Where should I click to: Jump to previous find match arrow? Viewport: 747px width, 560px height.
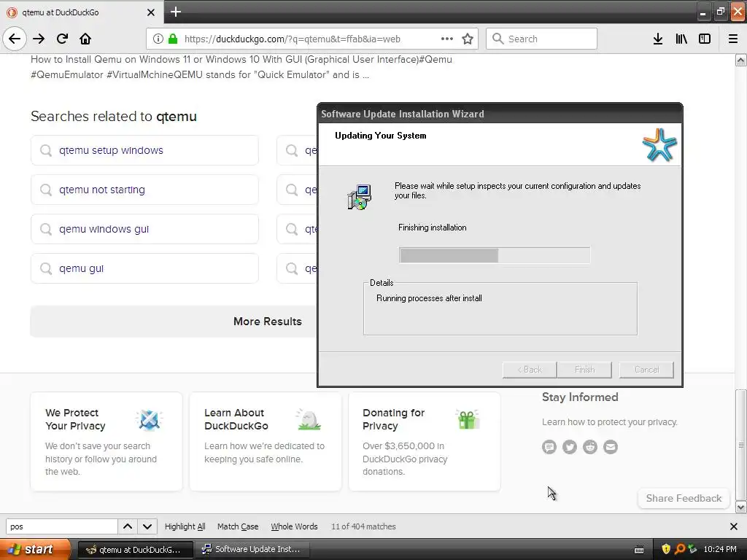128,526
